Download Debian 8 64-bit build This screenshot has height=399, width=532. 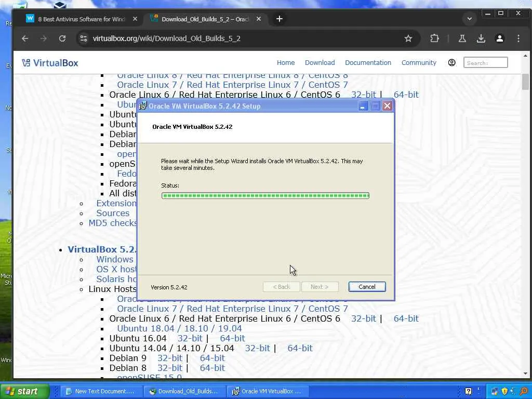[x=212, y=368]
